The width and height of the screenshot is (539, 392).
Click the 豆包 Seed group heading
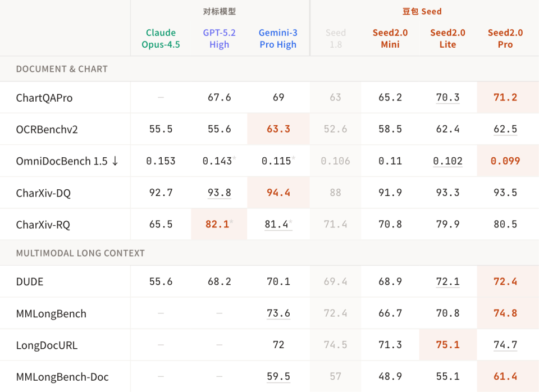tap(422, 11)
